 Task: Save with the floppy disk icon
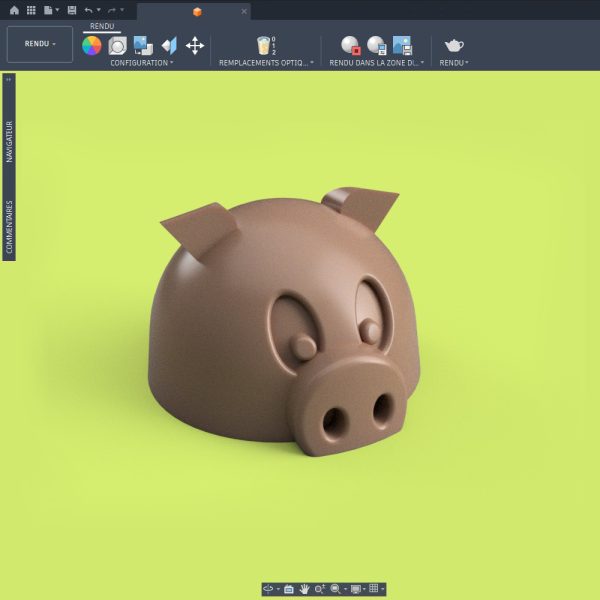[72, 10]
